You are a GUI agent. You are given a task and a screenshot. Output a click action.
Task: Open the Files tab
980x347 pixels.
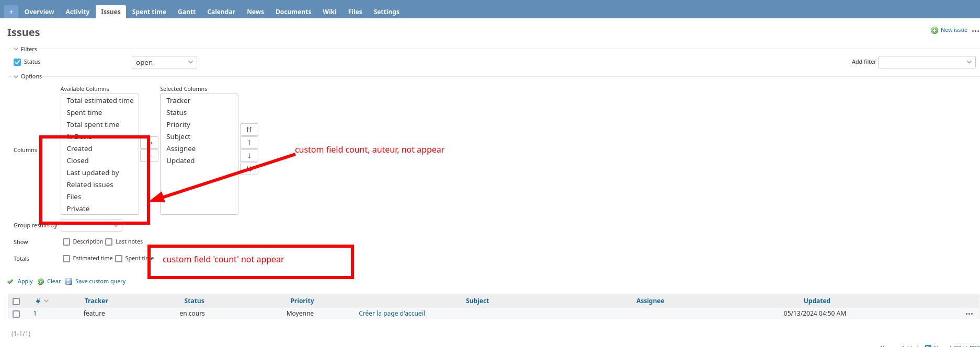point(355,11)
